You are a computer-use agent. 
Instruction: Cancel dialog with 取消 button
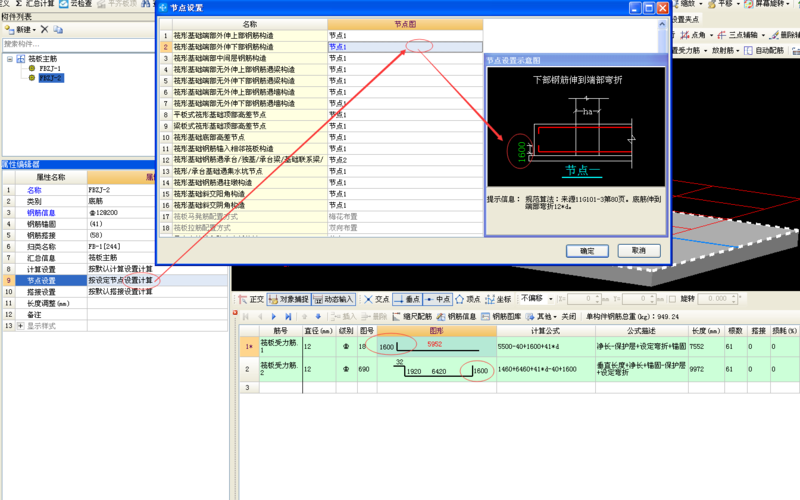(x=639, y=251)
